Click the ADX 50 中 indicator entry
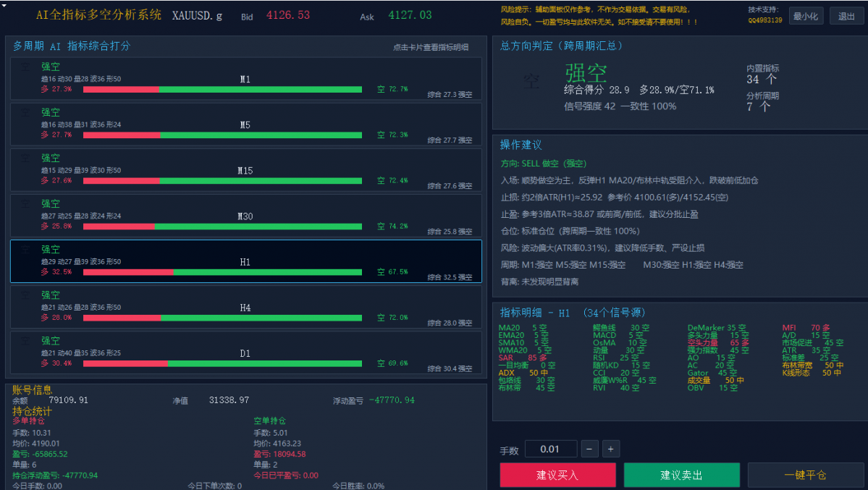The height and width of the screenshot is (490, 868). 523,373
